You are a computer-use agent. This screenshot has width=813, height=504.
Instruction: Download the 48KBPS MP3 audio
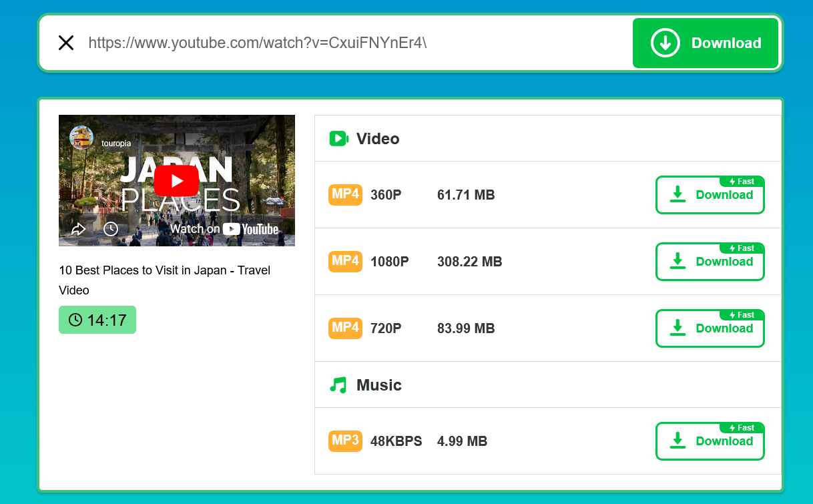coord(710,441)
